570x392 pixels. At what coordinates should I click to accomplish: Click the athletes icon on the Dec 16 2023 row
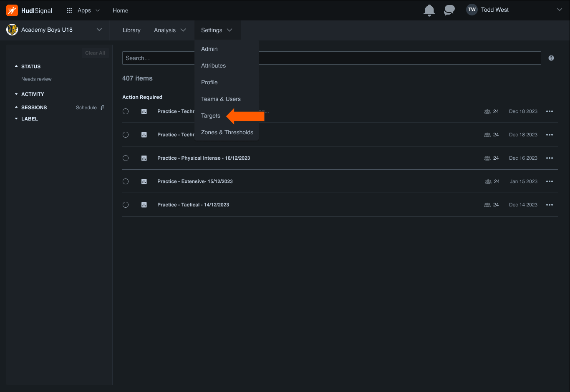487,158
